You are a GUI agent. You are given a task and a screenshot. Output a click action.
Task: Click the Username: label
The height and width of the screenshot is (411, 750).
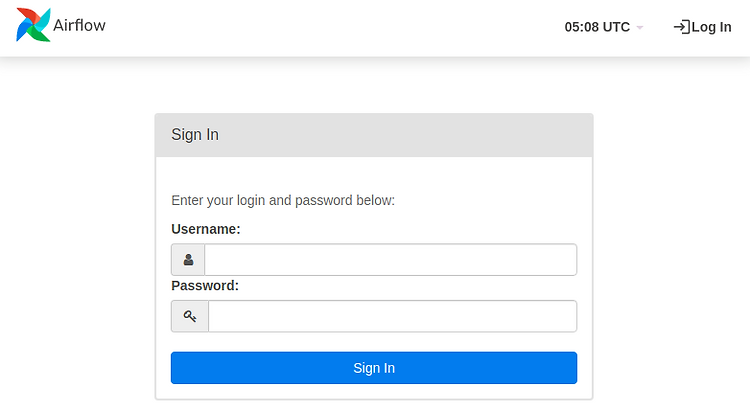pyautogui.click(x=206, y=229)
